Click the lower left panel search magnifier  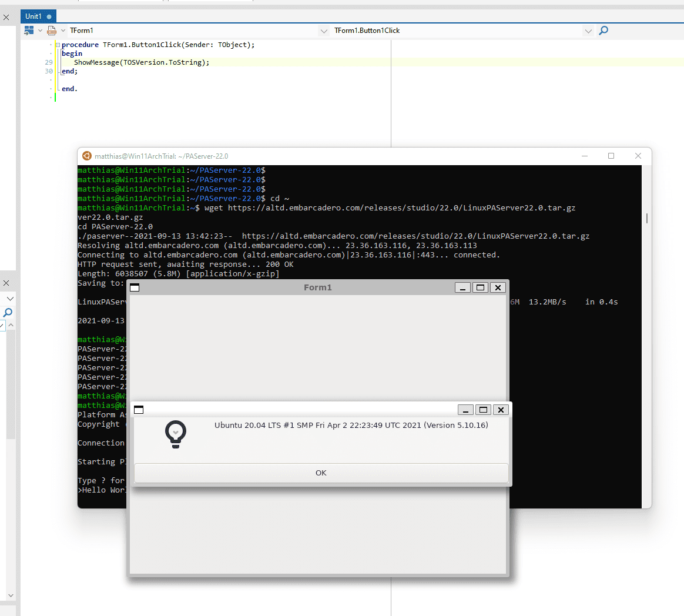click(x=8, y=312)
